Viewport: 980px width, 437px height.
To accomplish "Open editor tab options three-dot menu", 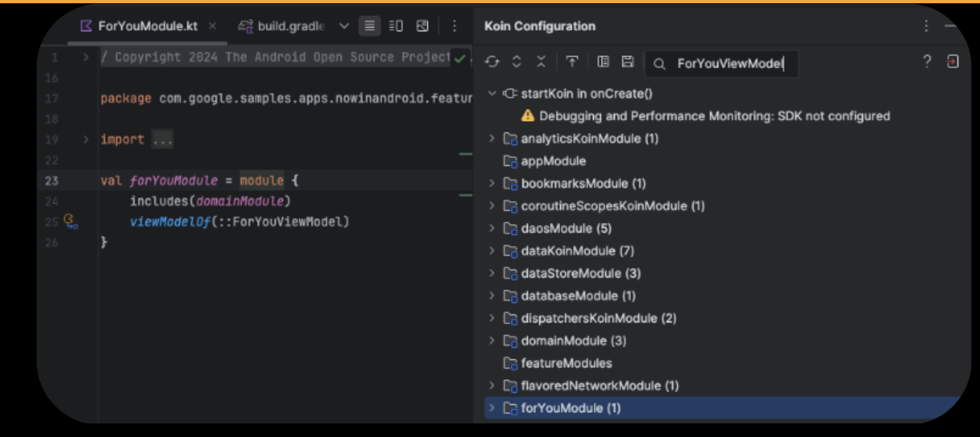I will click(x=454, y=26).
